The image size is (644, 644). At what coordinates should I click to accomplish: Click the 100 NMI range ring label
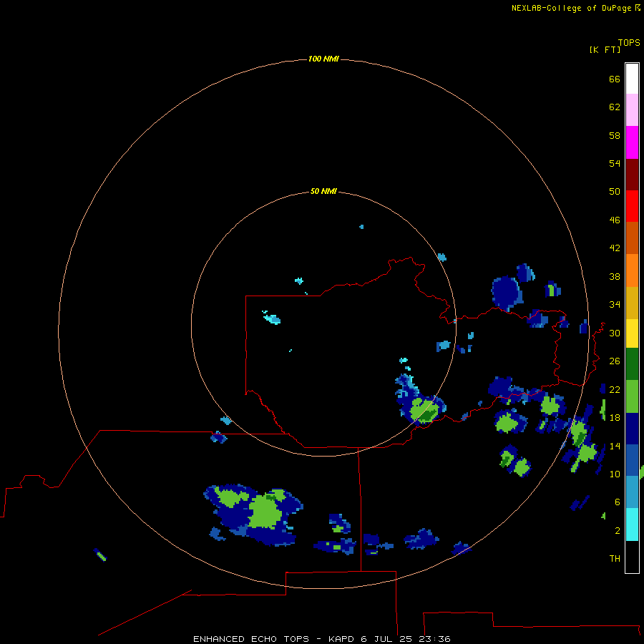pyautogui.click(x=323, y=59)
